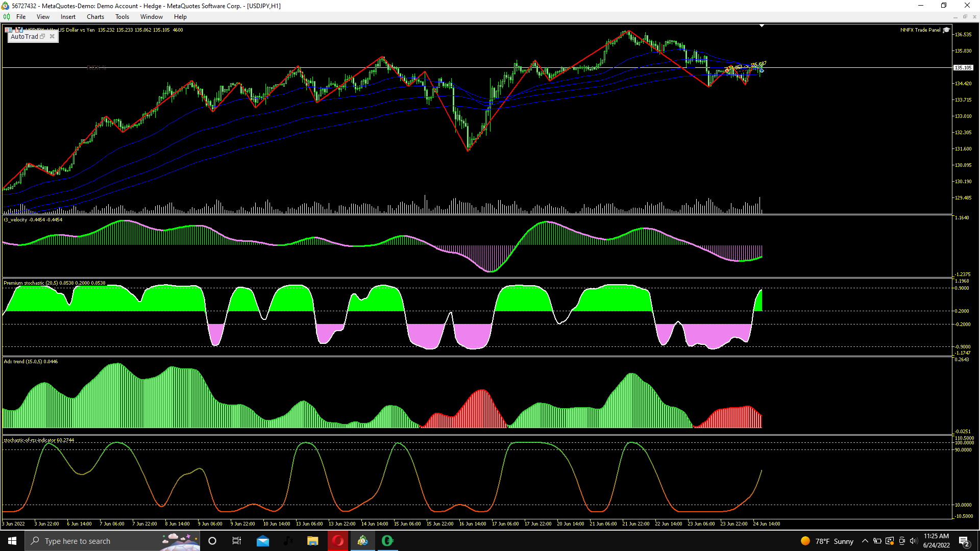This screenshot has height=551, width=980.
Task: Open the Windows Start menu
Action: (x=12, y=541)
